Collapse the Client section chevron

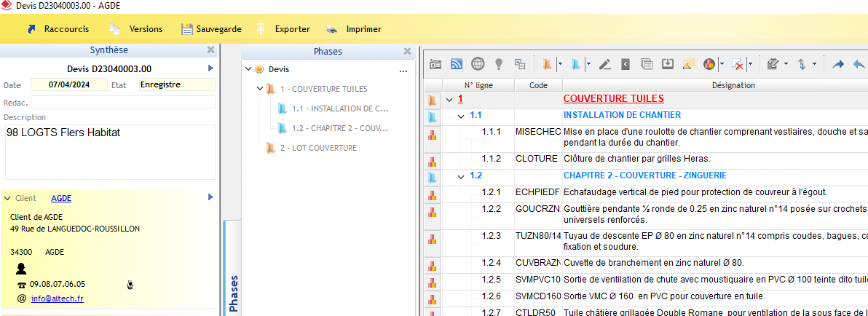[7, 198]
